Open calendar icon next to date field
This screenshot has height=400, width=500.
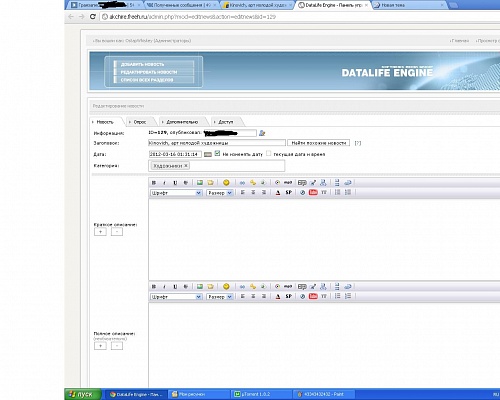tap(208, 154)
